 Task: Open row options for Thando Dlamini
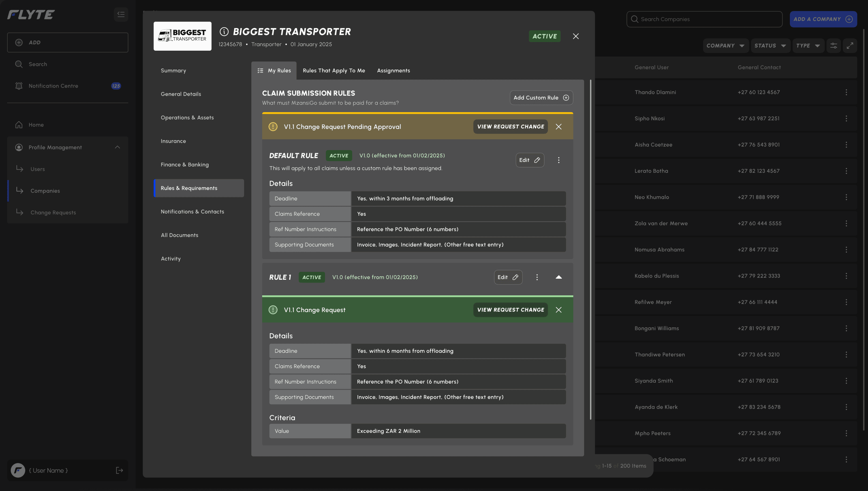tap(846, 92)
